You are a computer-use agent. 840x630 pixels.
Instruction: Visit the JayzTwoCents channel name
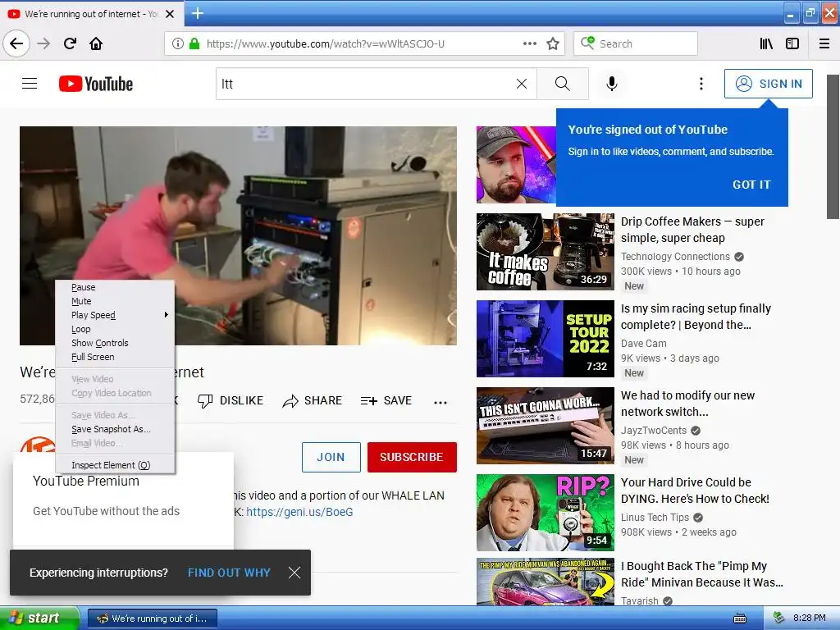pos(654,430)
